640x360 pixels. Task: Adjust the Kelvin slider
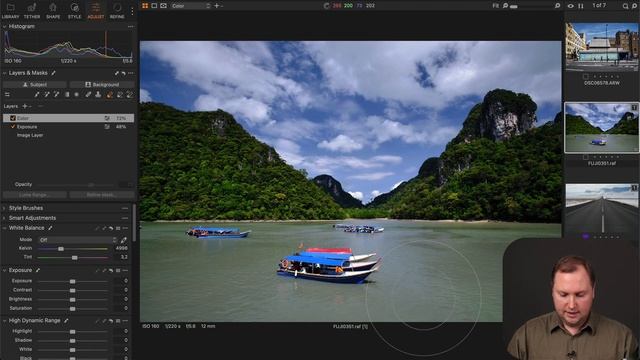click(x=73, y=249)
